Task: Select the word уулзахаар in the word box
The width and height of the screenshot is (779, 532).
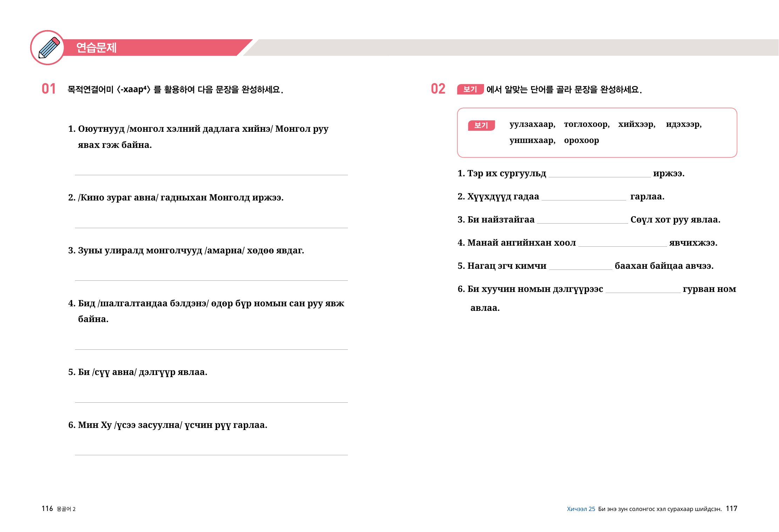Action: coord(532,124)
